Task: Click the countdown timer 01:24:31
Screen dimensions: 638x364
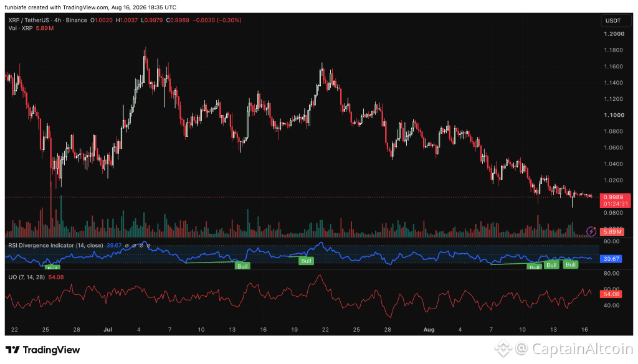Action: 615,204
